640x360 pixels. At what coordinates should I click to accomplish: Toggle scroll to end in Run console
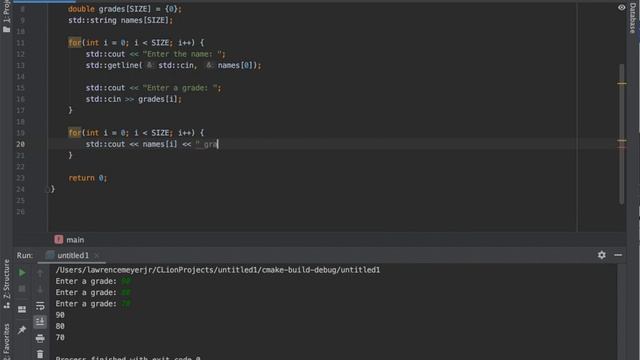(40, 322)
